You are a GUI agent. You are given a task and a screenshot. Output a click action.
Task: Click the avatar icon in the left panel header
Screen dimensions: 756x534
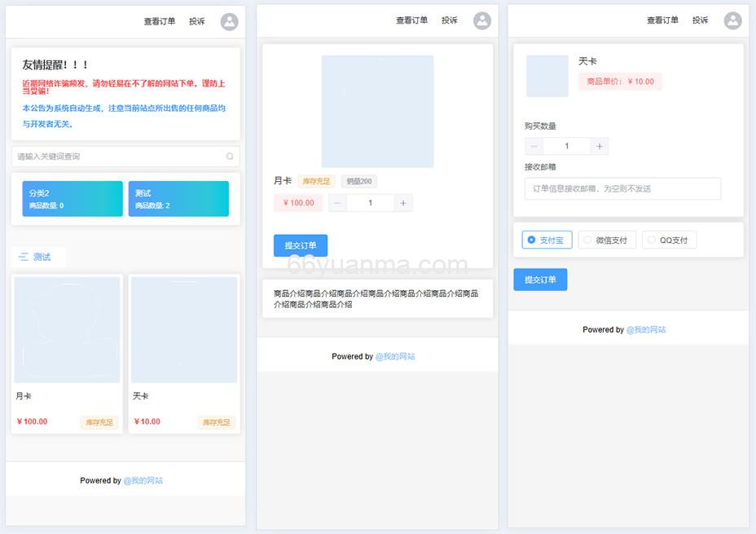pyautogui.click(x=228, y=21)
